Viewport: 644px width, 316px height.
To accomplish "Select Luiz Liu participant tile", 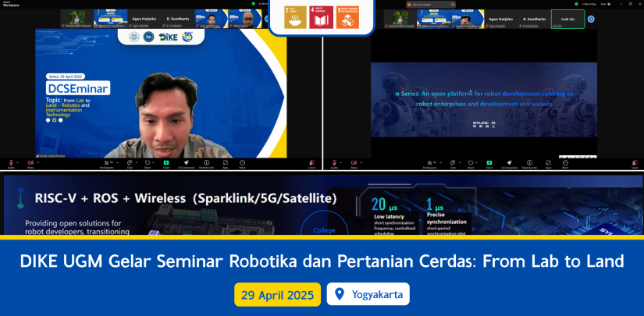I will (568, 19).
